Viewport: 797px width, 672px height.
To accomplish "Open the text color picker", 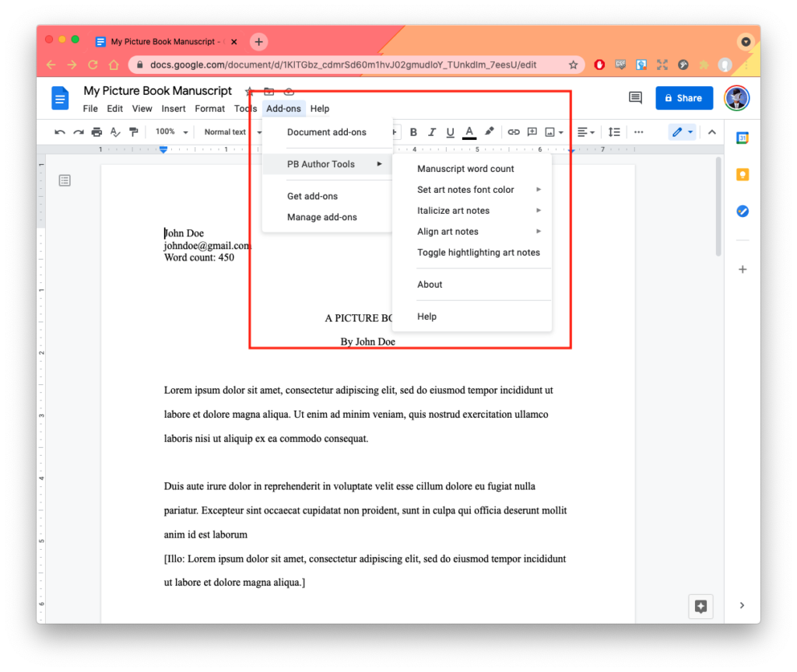I will 469,131.
